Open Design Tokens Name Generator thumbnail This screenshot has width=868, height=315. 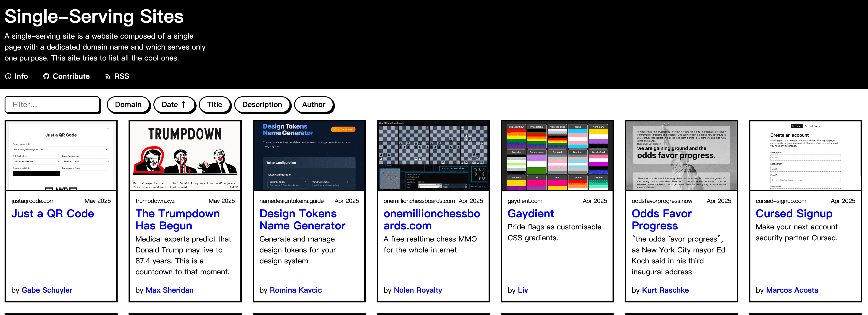(309, 156)
